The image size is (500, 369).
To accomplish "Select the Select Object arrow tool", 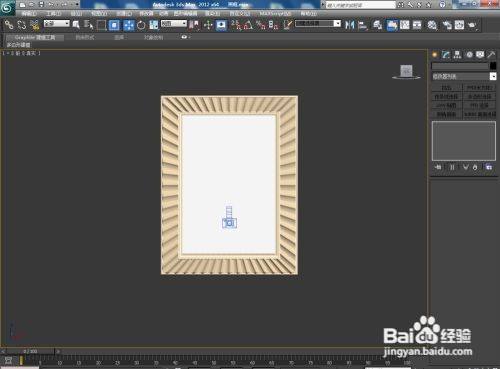I will pyautogui.click(x=76, y=25).
